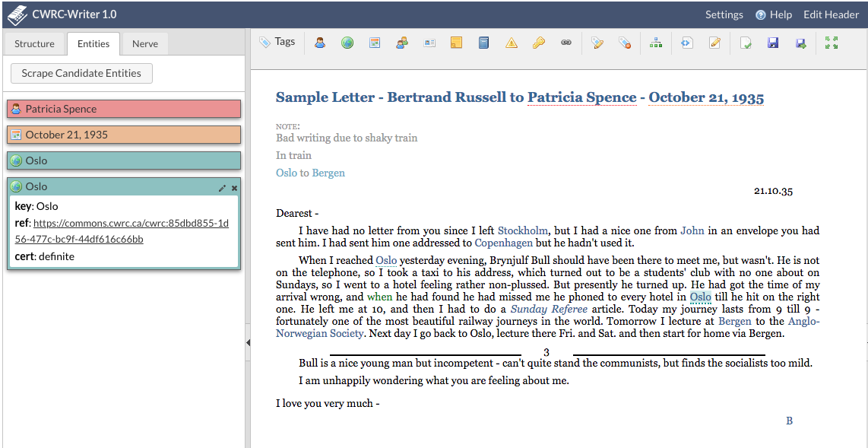Open the Tags menu in toolbar

(277, 42)
